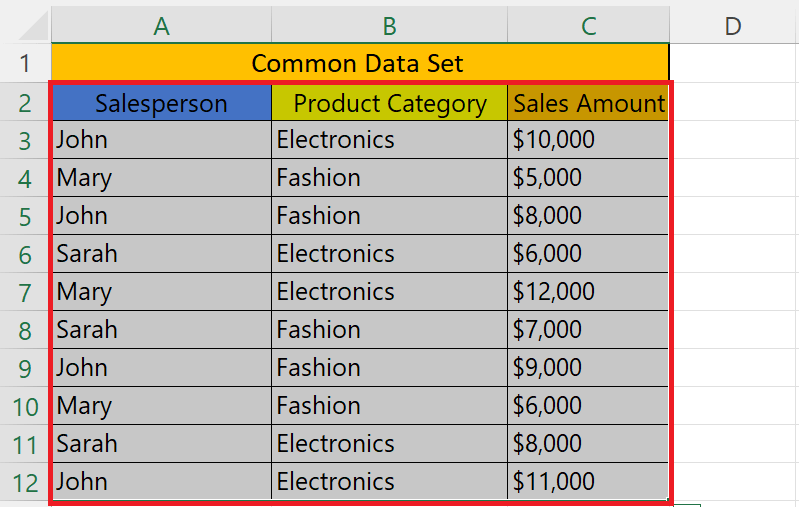
Task: Click 'Fashion' cell in row 8
Action: point(389,330)
